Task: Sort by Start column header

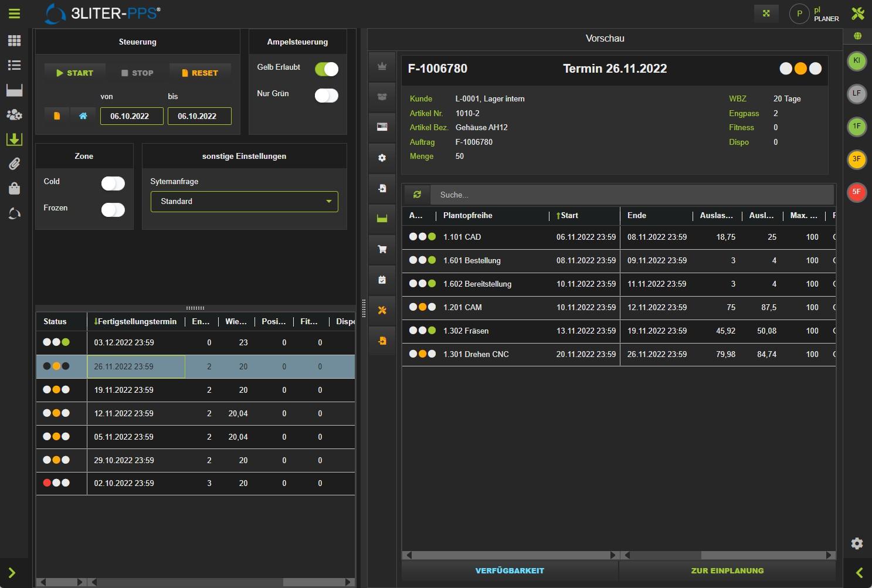Action: [x=584, y=216]
